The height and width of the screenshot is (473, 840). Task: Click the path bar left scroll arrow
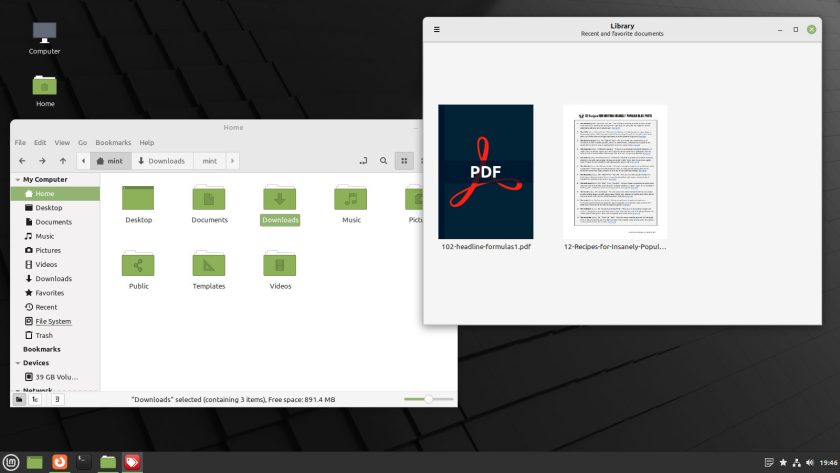pyautogui.click(x=83, y=161)
